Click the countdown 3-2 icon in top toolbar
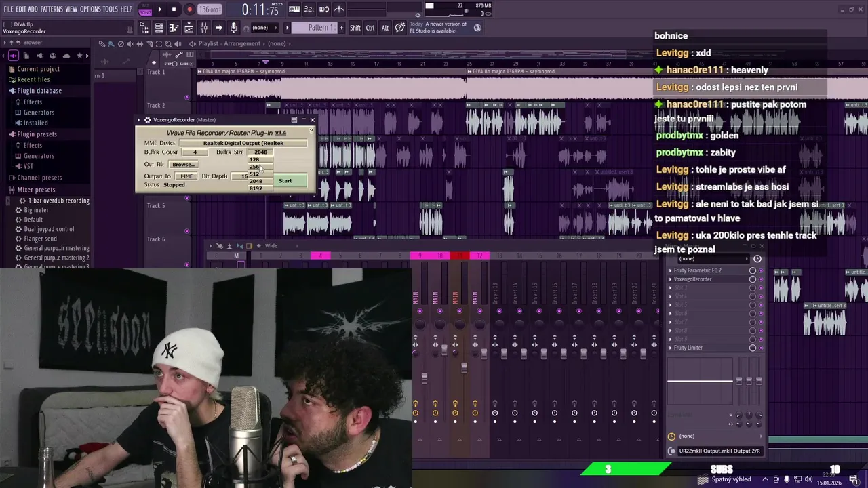This screenshot has width=868, height=488. coord(309,9)
